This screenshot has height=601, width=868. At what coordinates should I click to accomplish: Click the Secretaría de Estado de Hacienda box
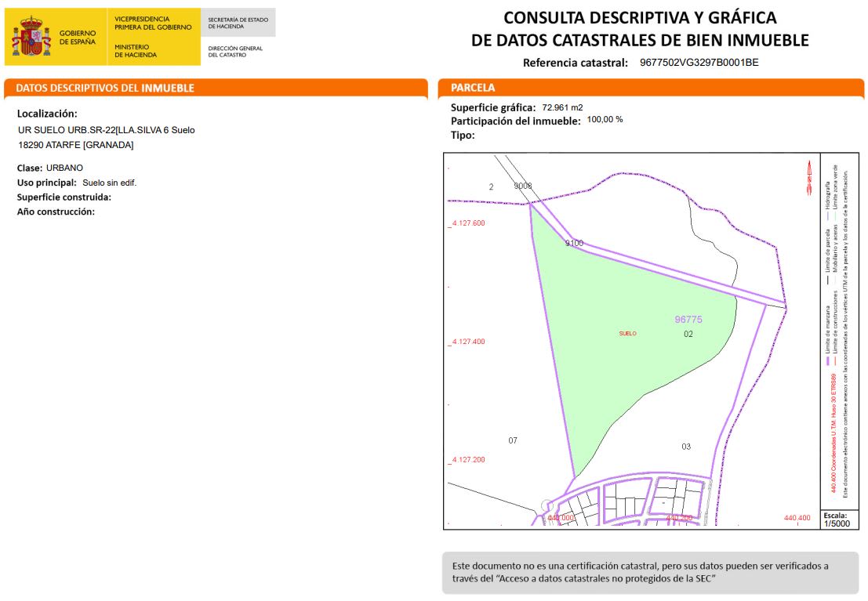pos(239,23)
